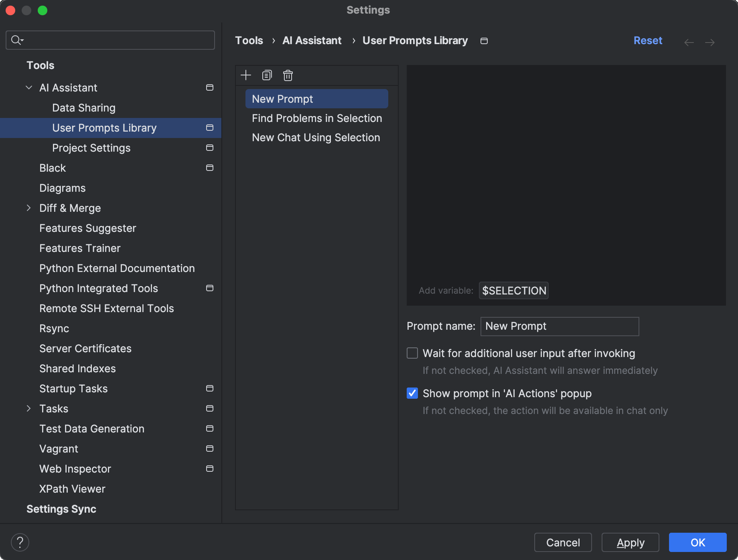Viewport: 738px width, 560px height.
Task: Click project icon next to Project Settings
Action: click(209, 148)
